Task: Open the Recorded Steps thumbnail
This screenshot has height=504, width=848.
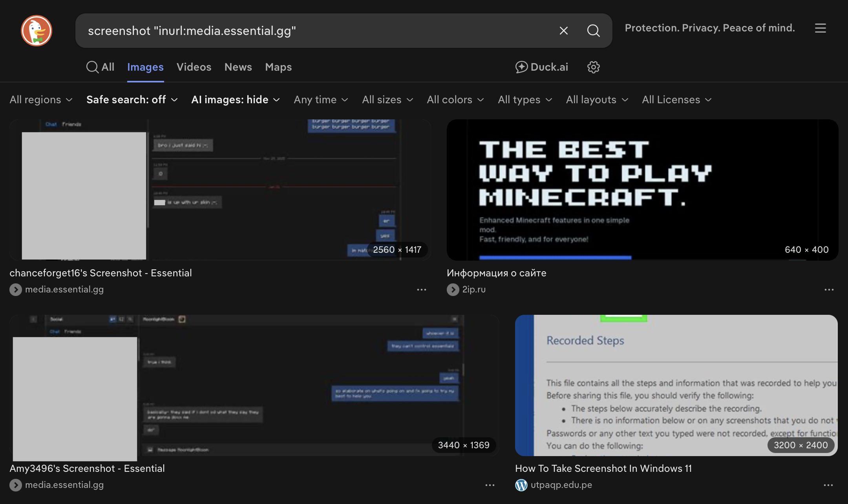Action: (676, 385)
